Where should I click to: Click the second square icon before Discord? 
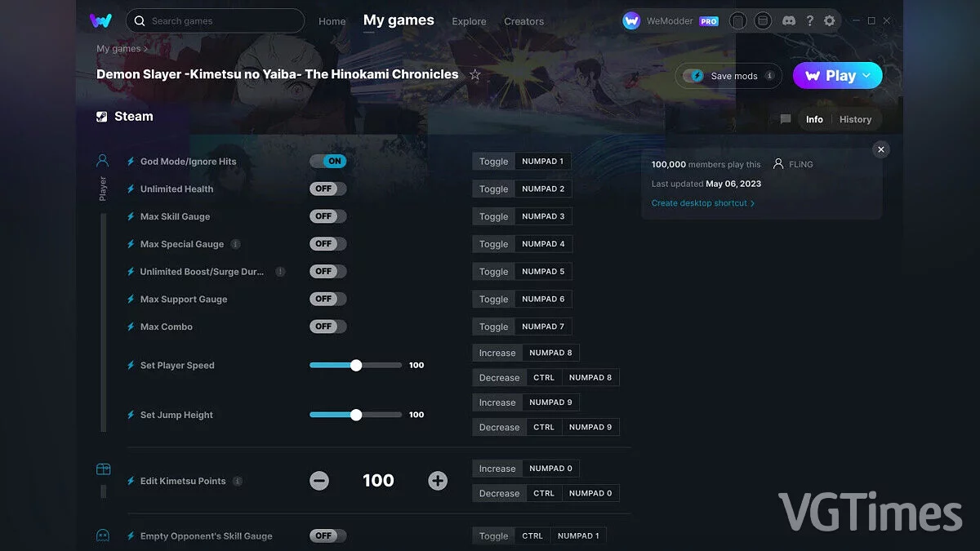click(x=763, y=21)
